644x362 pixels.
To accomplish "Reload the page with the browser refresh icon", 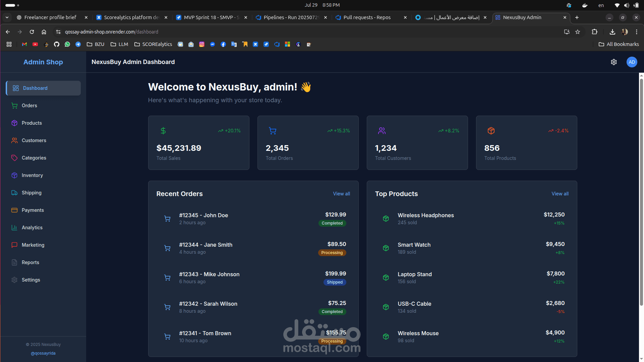I will tap(32, 32).
